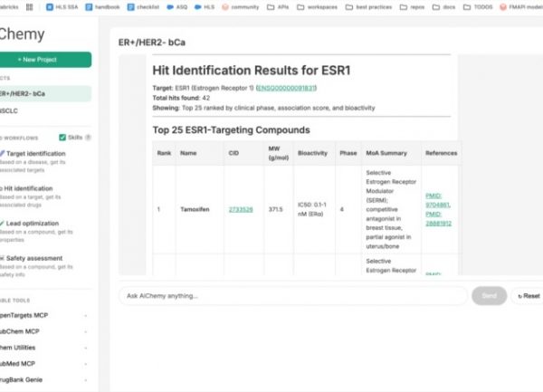The height and width of the screenshot is (392, 543).
Task: Run the Target identification workflow
Action: coord(36,161)
